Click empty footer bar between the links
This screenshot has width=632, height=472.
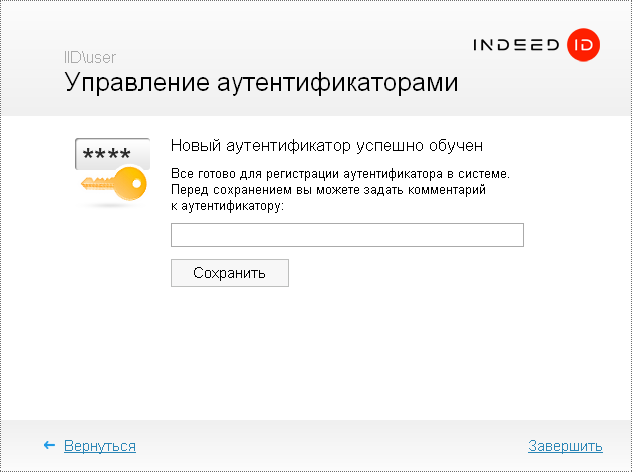[x=330, y=446]
